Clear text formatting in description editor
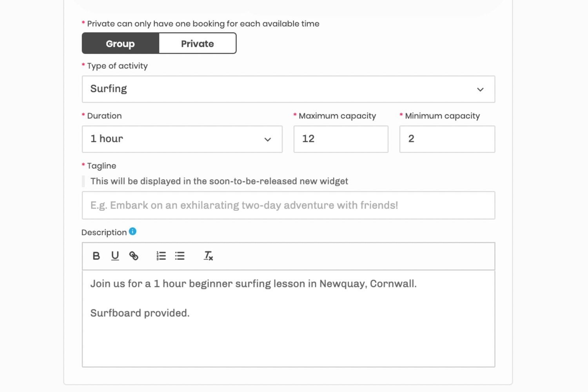Viewport: 588px width, 392px height. [208, 256]
